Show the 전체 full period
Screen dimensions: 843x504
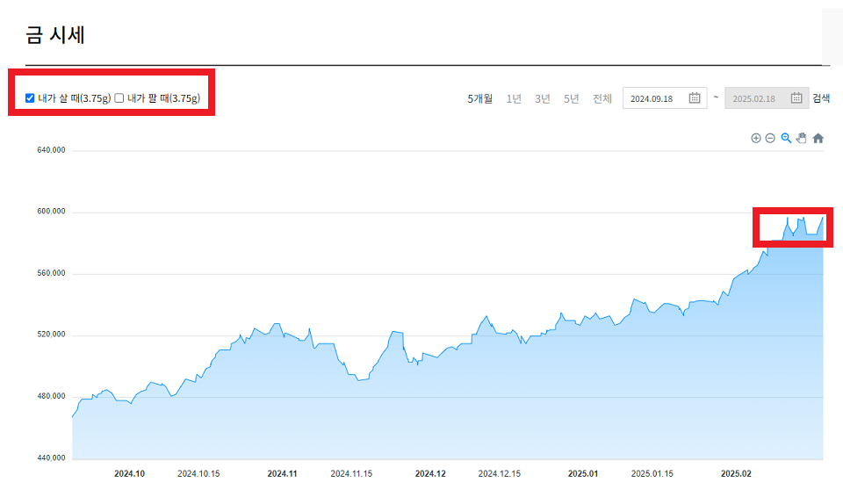pyautogui.click(x=602, y=98)
